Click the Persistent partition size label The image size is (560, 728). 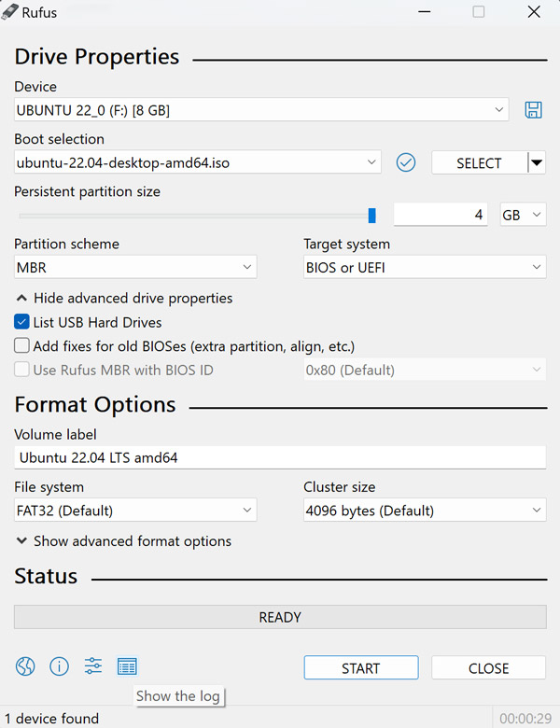point(88,191)
